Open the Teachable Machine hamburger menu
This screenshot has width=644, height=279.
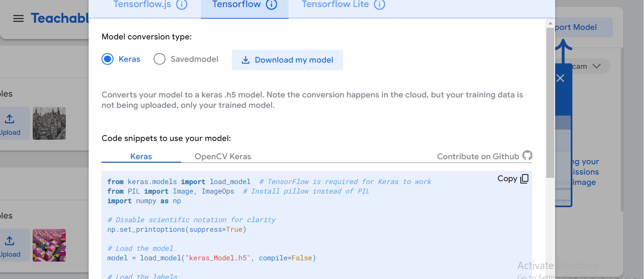coord(18,19)
